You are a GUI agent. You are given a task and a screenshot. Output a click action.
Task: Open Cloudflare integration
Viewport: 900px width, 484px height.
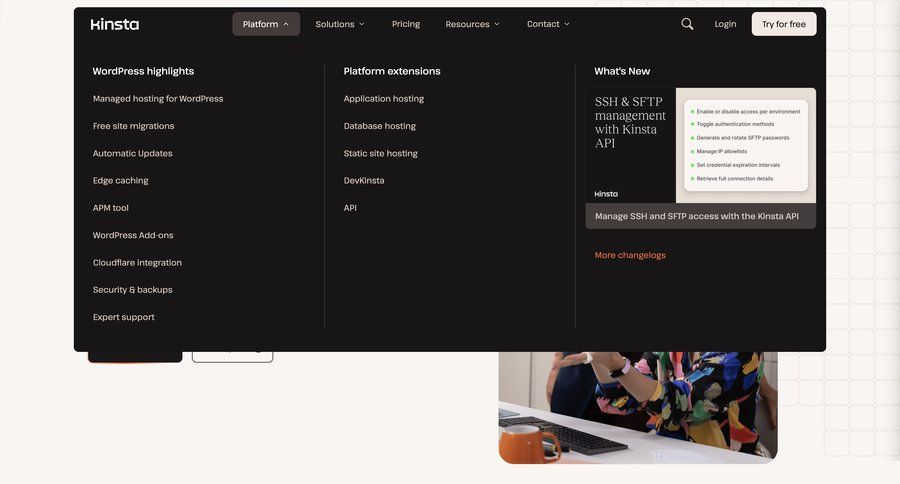(137, 263)
